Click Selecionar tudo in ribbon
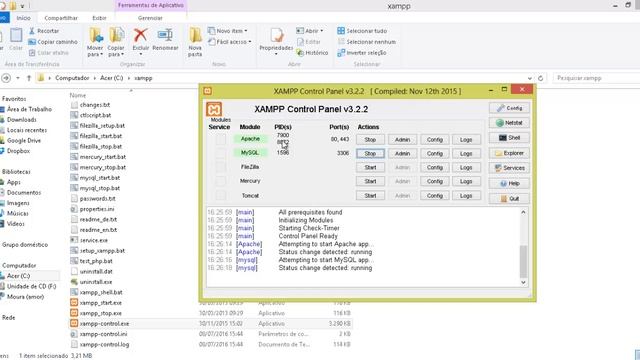Screen dimensions: 640x360 click(x=362, y=31)
